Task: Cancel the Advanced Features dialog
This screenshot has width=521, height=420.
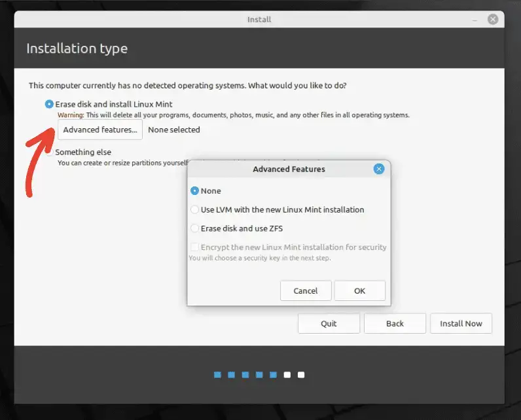Action: click(306, 291)
